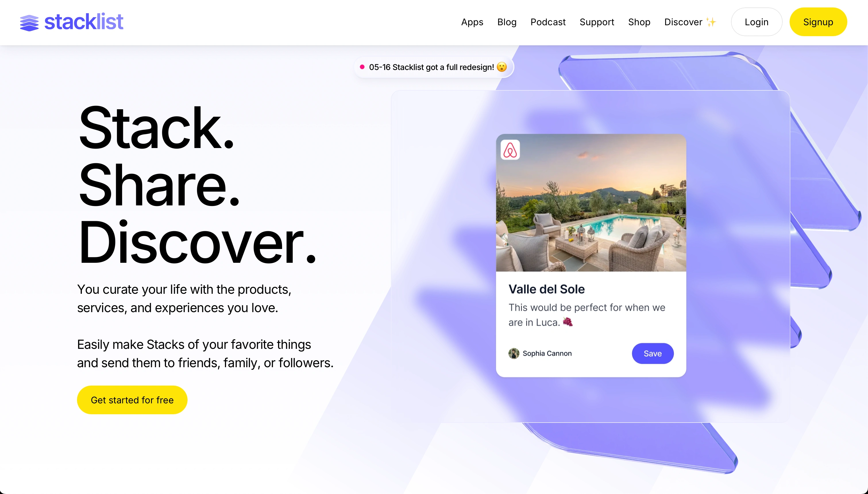Visit the Support page

click(x=597, y=22)
